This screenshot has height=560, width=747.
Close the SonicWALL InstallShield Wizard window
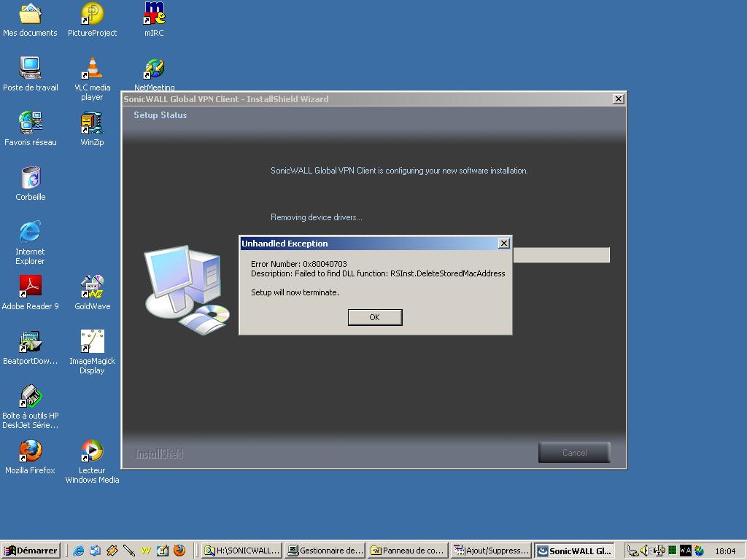(618, 99)
